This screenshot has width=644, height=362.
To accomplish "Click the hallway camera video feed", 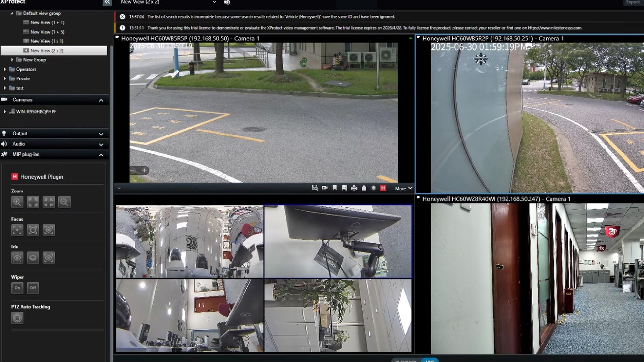I will [x=537, y=279].
